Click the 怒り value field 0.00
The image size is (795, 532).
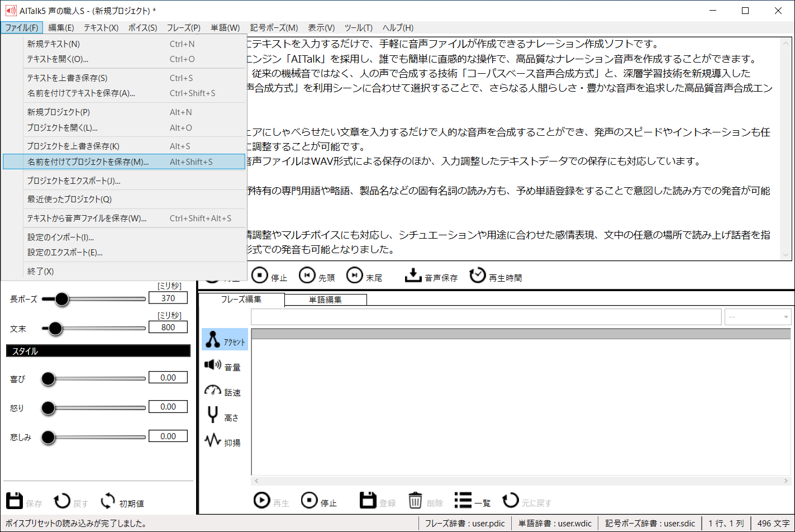[168, 407]
